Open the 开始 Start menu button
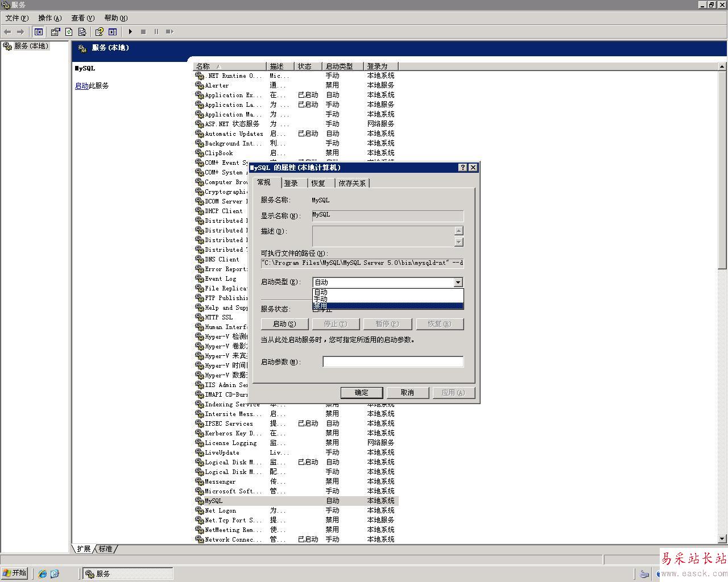The image size is (728, 582). [15, 573]
